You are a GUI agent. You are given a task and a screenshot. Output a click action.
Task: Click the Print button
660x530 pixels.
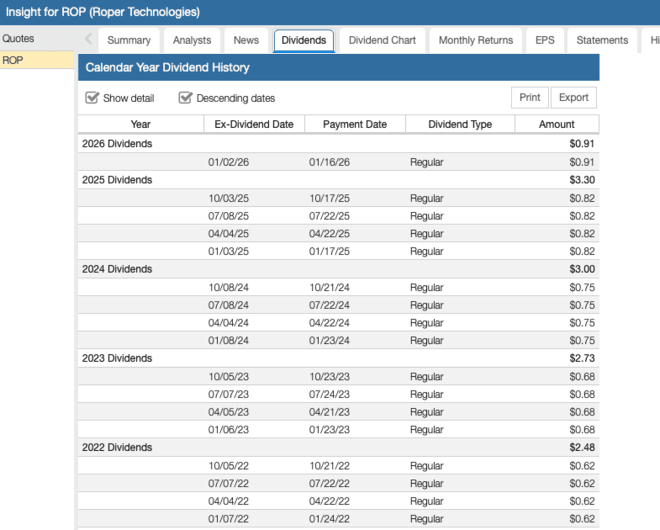pyautogui.click(x=530, y=98)
